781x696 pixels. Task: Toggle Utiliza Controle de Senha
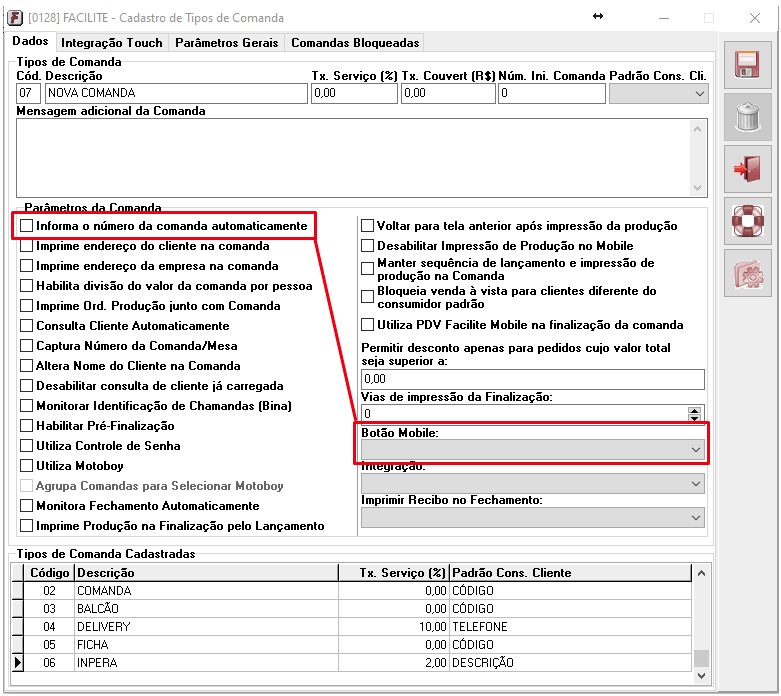pos(26,445)
